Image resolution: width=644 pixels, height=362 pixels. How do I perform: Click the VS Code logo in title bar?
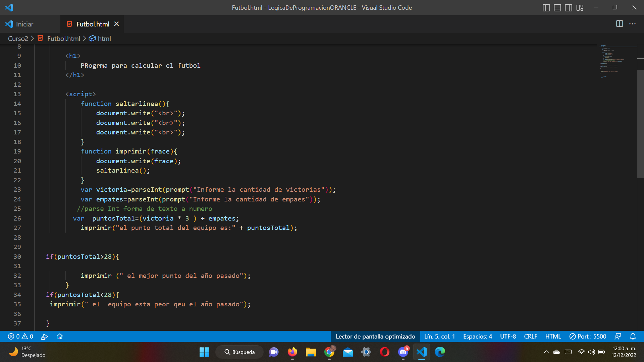tap(9, 7)
